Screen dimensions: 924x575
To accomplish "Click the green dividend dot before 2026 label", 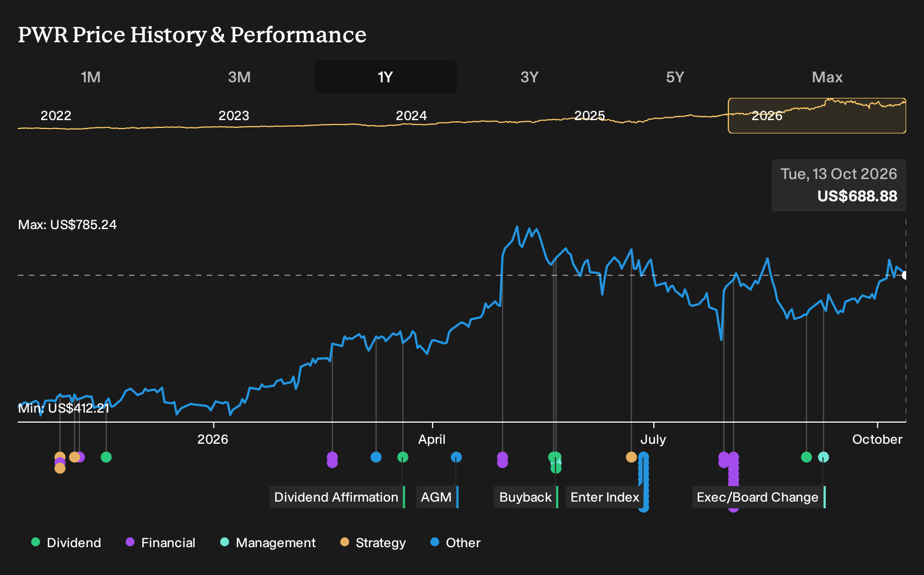I will 106,457.
